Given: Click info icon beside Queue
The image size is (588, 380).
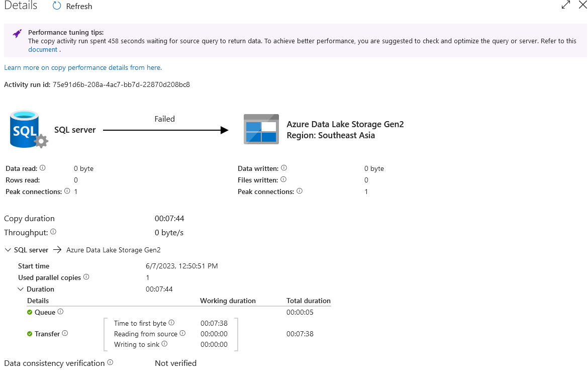Looking at the screenshot, I should [x=60, y=312].
